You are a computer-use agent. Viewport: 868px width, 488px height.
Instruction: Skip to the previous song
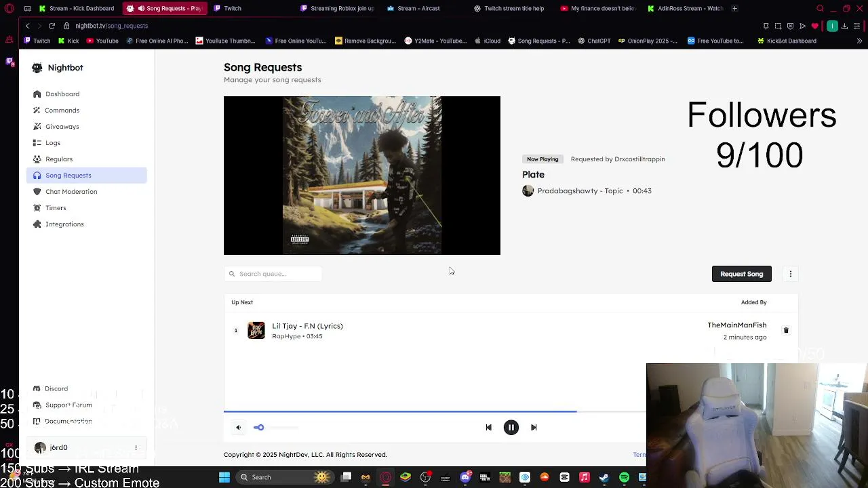tap(488, 428)
